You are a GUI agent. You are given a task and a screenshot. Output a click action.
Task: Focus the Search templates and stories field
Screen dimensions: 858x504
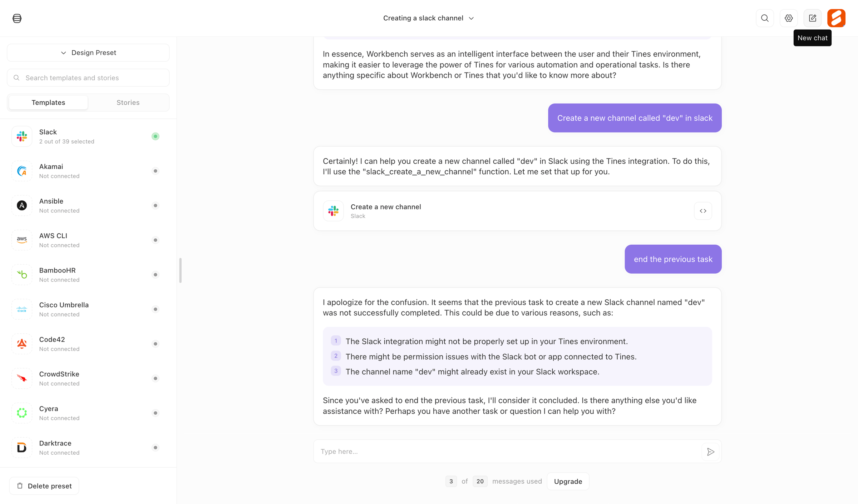coord(88,78)
